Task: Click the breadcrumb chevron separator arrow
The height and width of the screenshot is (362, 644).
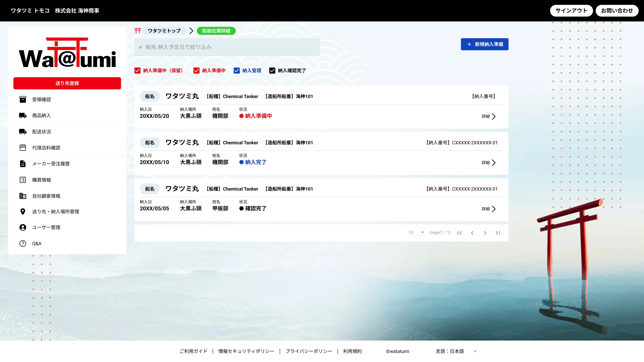Action: [192, 31]
